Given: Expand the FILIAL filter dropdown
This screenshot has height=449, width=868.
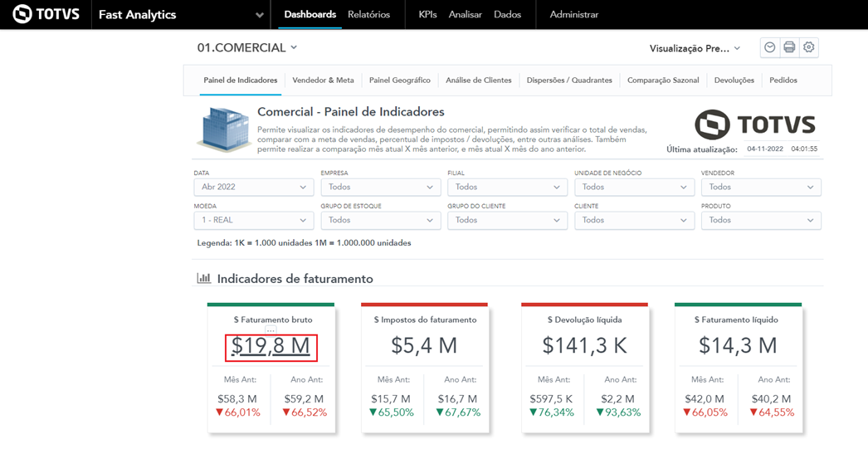Looking at the screenshot, I should click(508, 187).
